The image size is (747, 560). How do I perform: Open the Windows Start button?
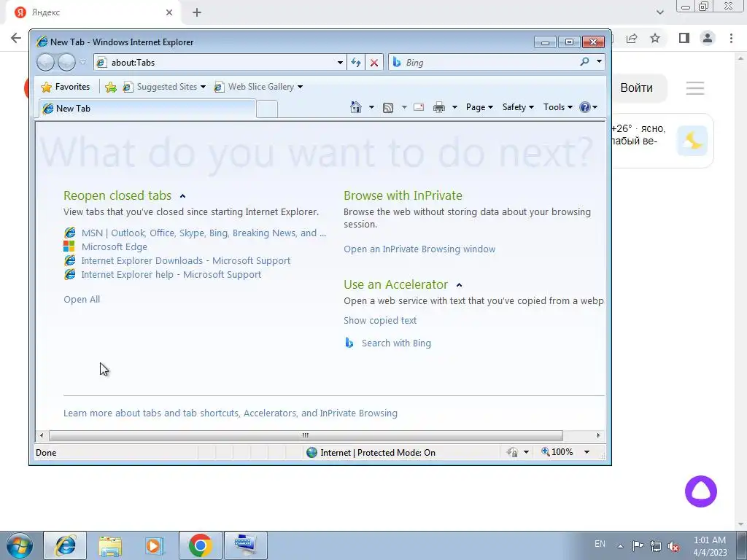(19, 545)
